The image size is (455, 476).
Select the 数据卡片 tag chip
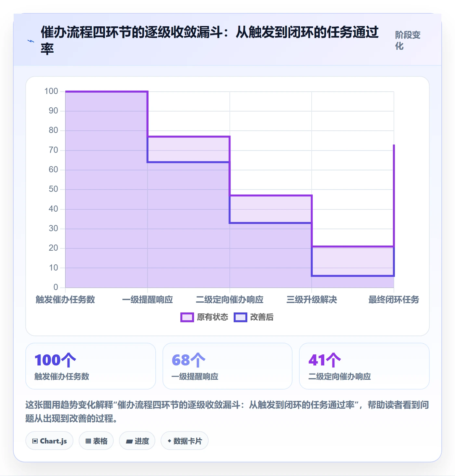click(185, 441)
